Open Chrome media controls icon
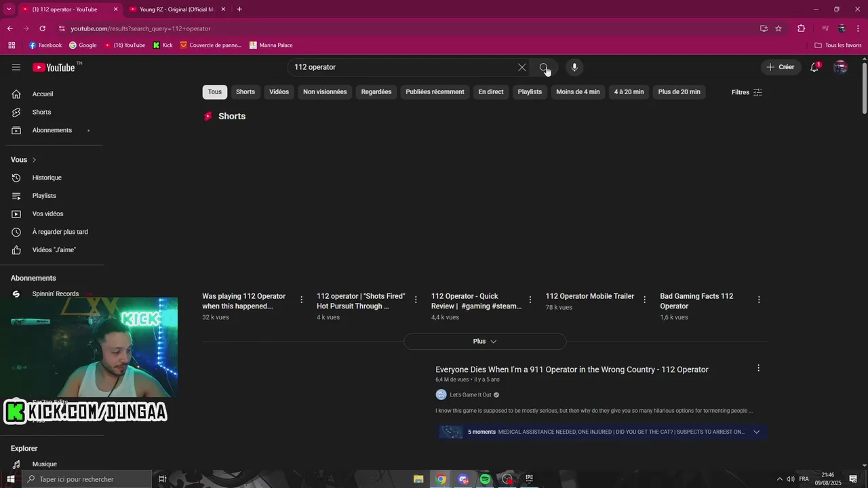 (825, 28)
